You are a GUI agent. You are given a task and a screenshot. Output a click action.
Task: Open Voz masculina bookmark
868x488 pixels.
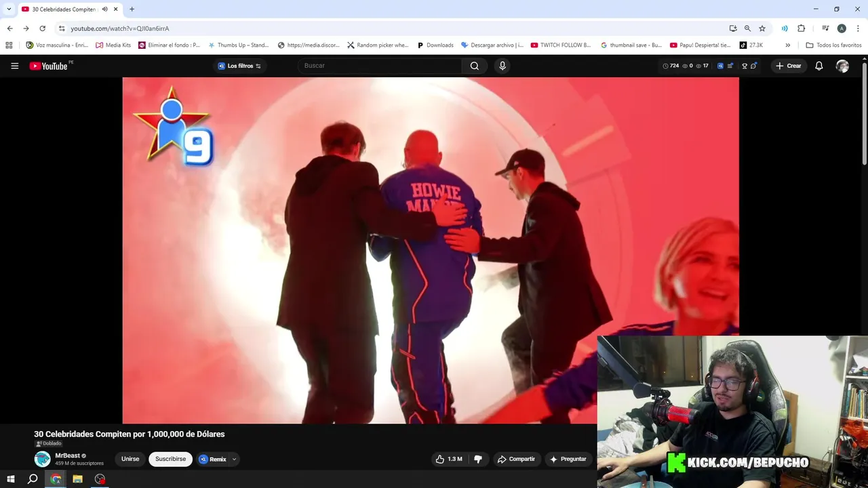click(57, 45)
